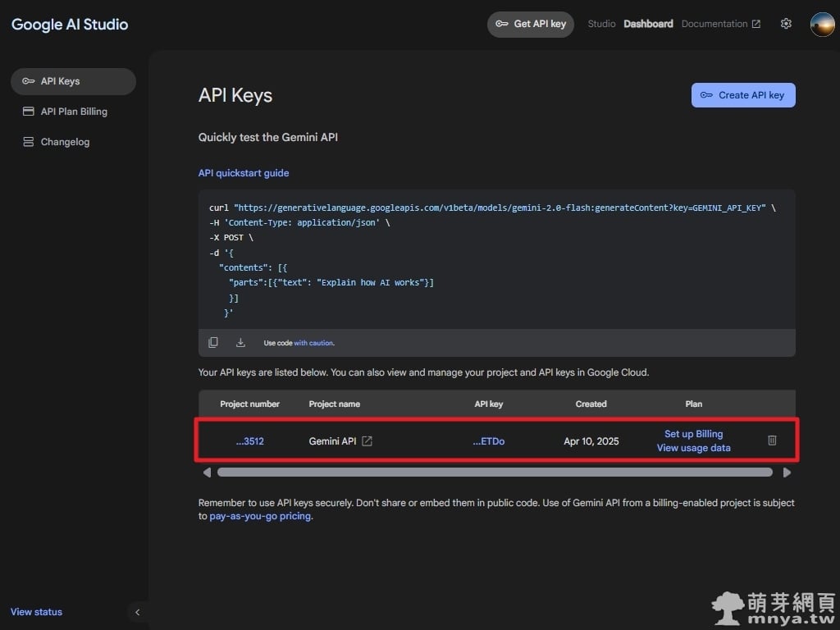
Task: Switch to the Studio tab
Action: [x=601, y=24]
